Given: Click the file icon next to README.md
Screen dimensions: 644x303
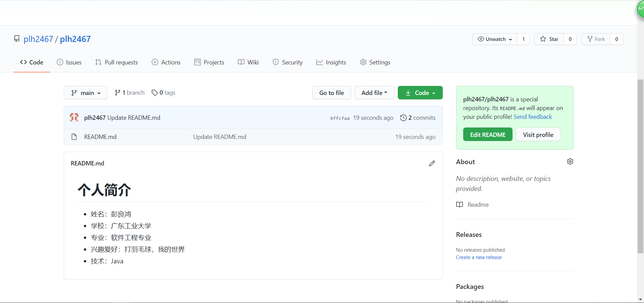Looking at the screenshot, I should [74, 137].
